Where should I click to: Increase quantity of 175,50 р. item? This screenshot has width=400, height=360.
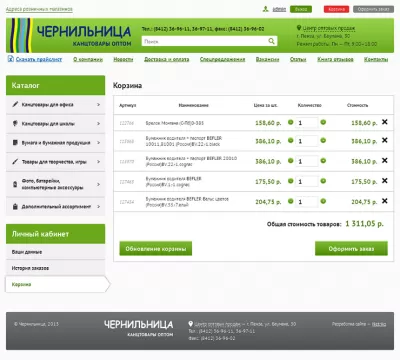[323, 181]
